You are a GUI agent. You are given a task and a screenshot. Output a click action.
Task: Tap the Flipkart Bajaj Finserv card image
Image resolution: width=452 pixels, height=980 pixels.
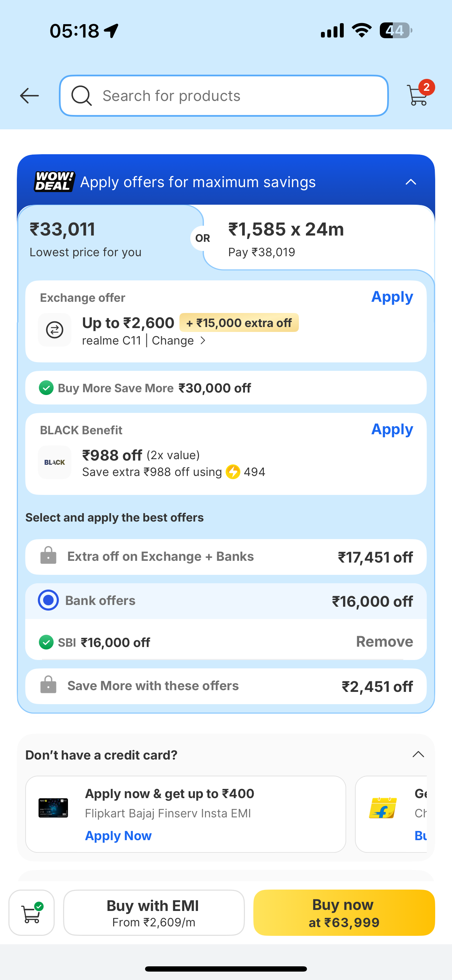tap(53, 808)
